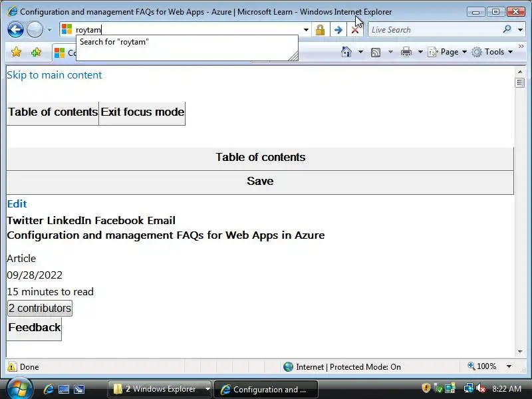Click into the Live Search box

[x=434, y=30]
